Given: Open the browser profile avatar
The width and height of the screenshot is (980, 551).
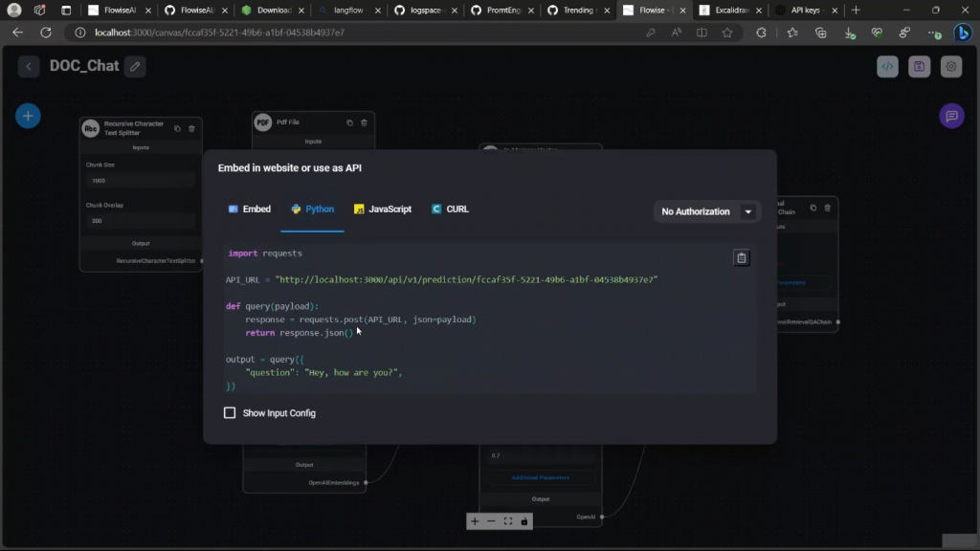Looking at the screenshot, I should (x=13, y=10).
